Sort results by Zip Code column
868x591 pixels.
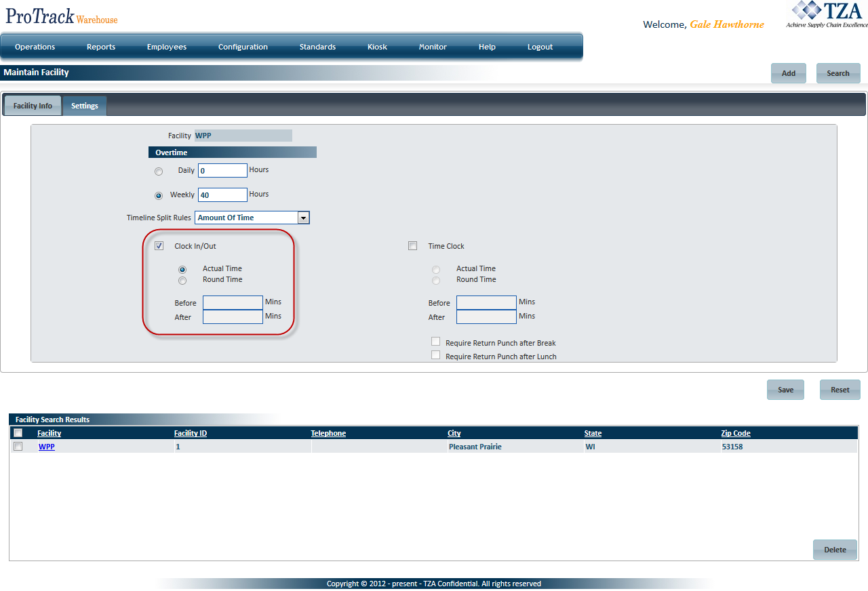(x=736, y=433)
